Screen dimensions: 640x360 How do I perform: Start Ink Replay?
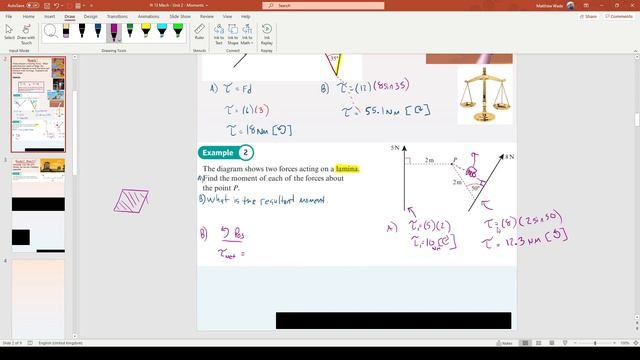click(267, 34)
